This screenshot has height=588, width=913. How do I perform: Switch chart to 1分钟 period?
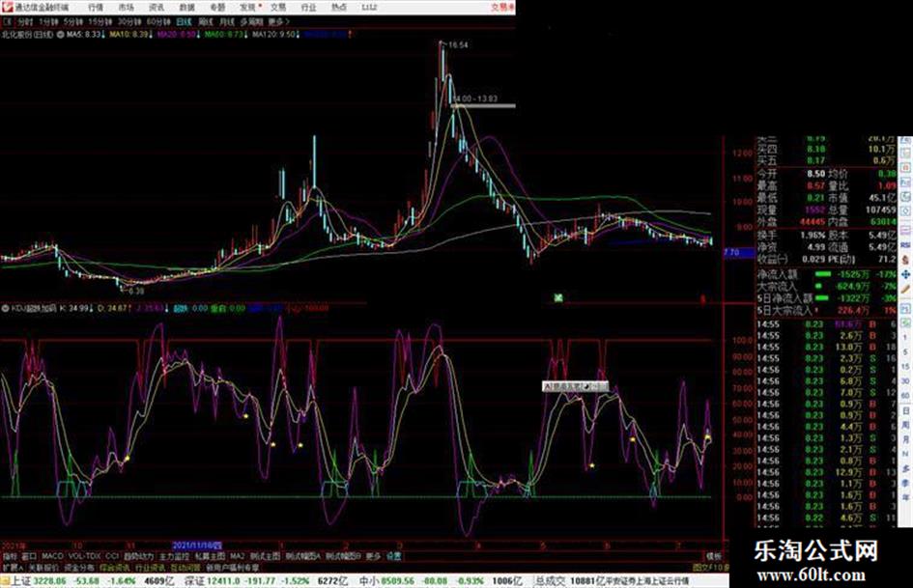[48, 21]
